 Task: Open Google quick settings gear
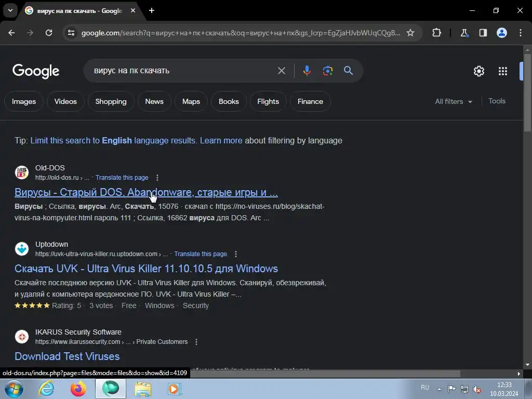tap(478, 71)
